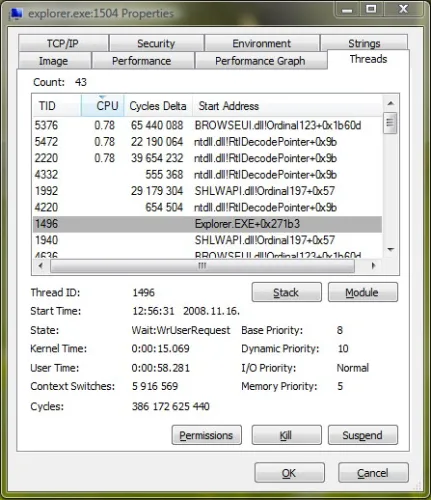The width and height of the screenshot is (431, 500).
Task: Click the explorer.exe title bar icon
Action: (16, 13)
